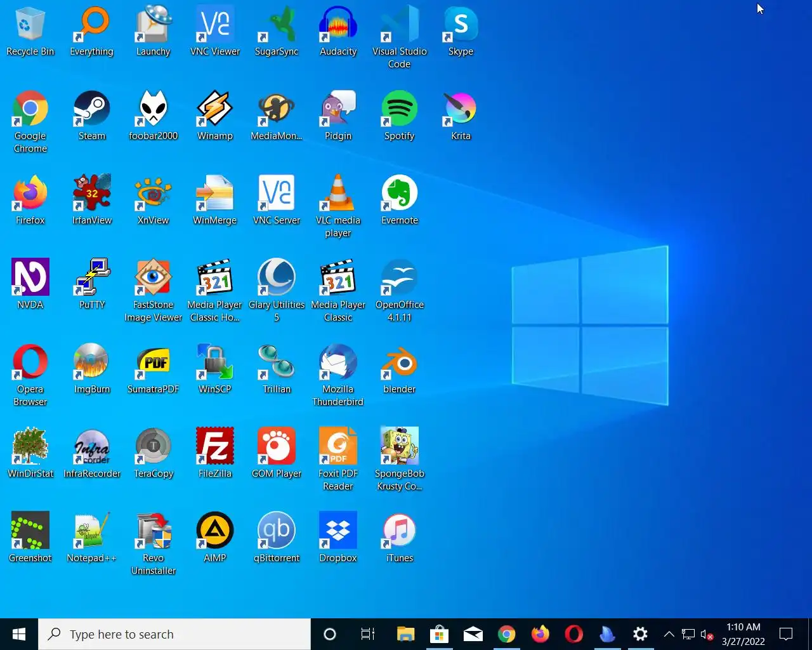Click the Glary Utilities 5 icon
Viewport: 812px width, 650px height.
coord(276,290)
